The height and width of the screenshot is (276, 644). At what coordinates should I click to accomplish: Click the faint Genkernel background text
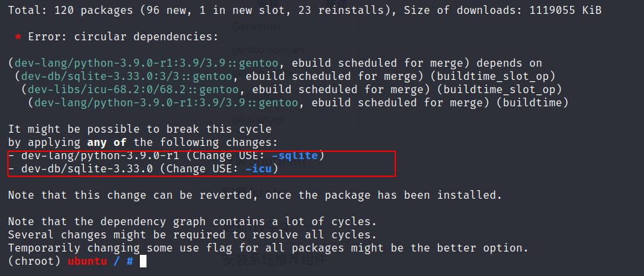[x=257, y=27]
